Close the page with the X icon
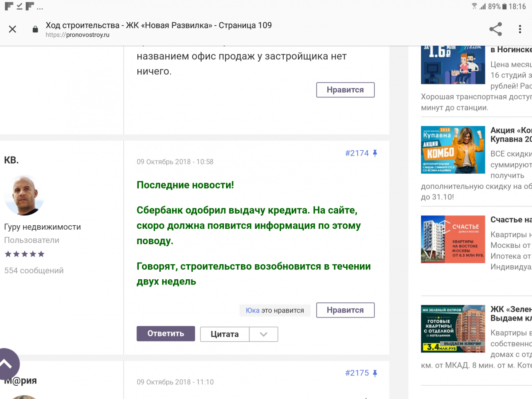The width and height of the screenshot is (532, 399). [12, 29]
